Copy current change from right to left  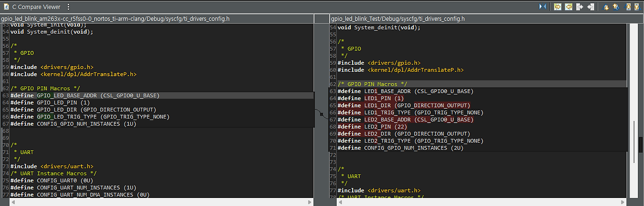tap(591, 7)
